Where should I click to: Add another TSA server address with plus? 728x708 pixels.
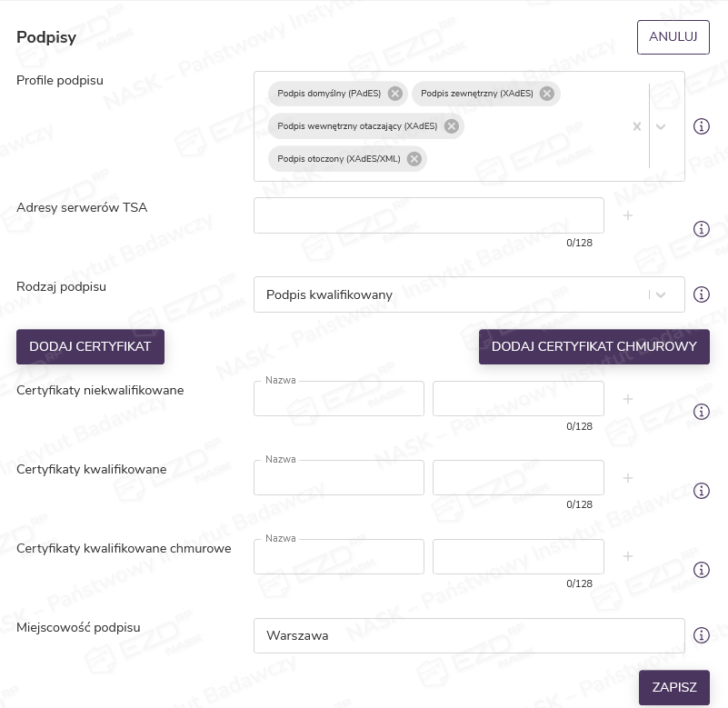(627, 216)
